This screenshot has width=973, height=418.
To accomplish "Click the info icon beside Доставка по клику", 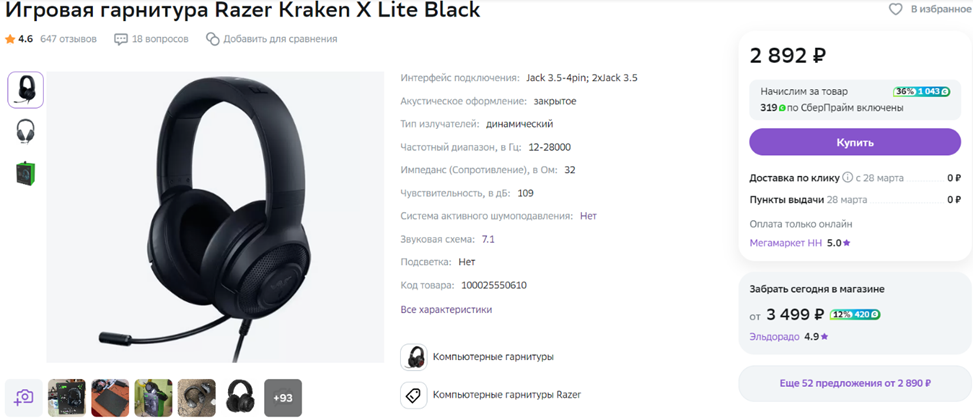I will click(847, 178).
